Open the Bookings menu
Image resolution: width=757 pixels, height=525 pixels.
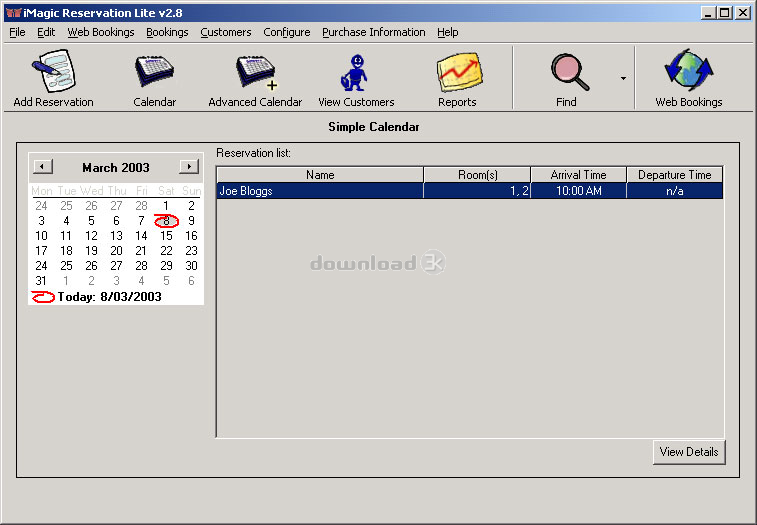(168, 32)
